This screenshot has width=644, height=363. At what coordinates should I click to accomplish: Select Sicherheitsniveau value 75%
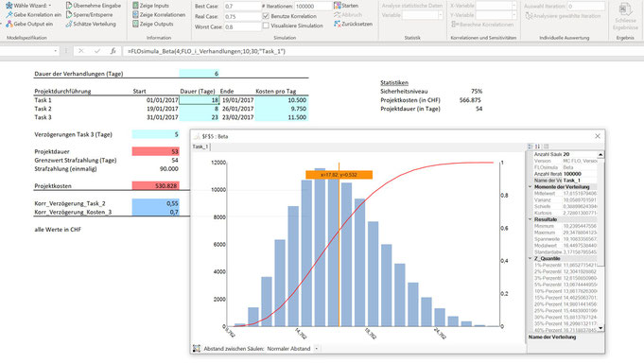click(477, 91)
